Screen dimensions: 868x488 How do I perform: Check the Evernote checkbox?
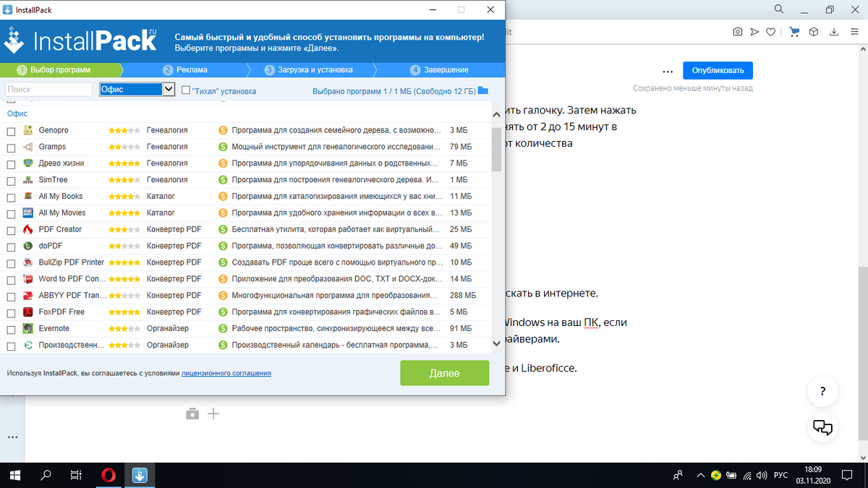[x=11, y=330]
